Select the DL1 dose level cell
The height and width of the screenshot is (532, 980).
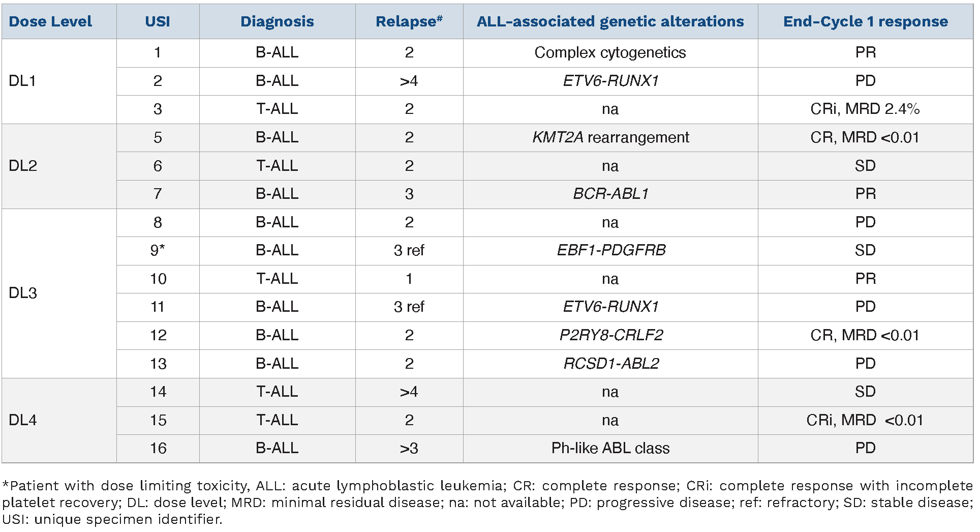22,81
